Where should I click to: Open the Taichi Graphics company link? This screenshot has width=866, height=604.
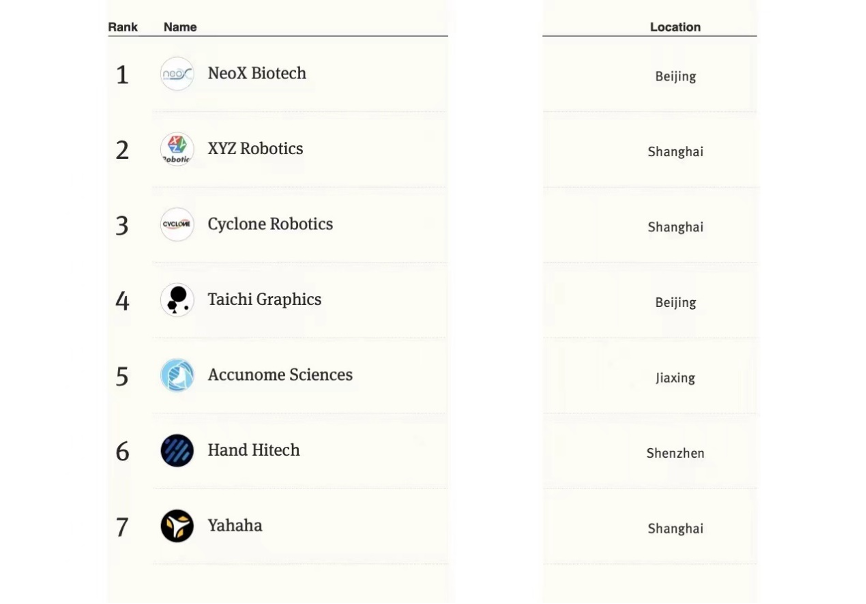[265, 300]
